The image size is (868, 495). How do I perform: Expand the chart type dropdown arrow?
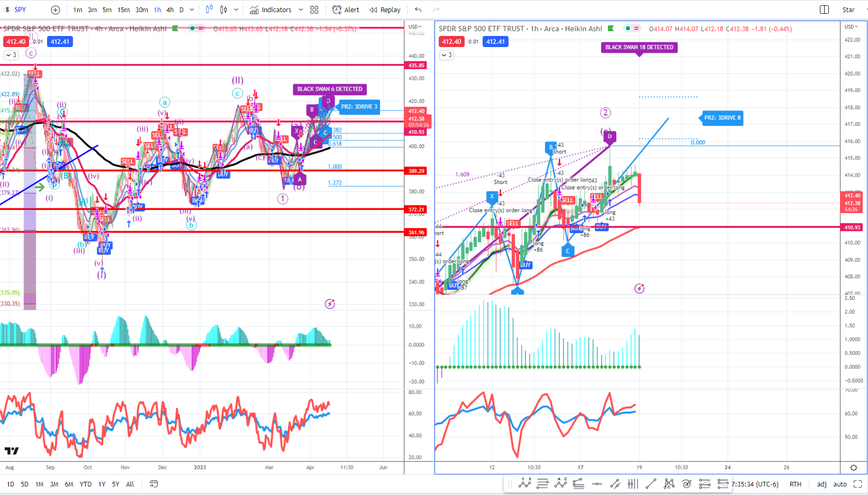pyautogui.click(x=236, y=10)
